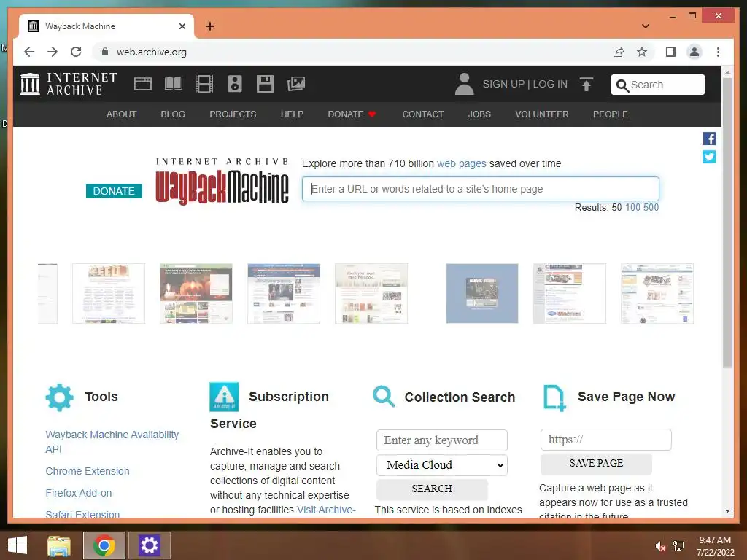The height and width of the screenshot is (560, 747).
Task: Open the Web archive icon
Action: click(x=143, y=84)
